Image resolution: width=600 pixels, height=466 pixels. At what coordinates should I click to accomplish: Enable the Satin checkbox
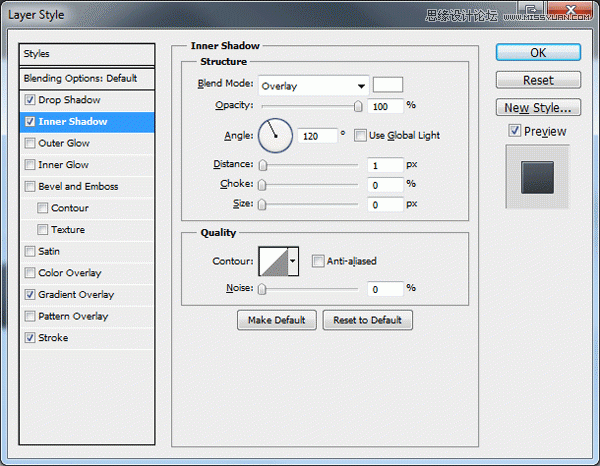coord(30,251)
